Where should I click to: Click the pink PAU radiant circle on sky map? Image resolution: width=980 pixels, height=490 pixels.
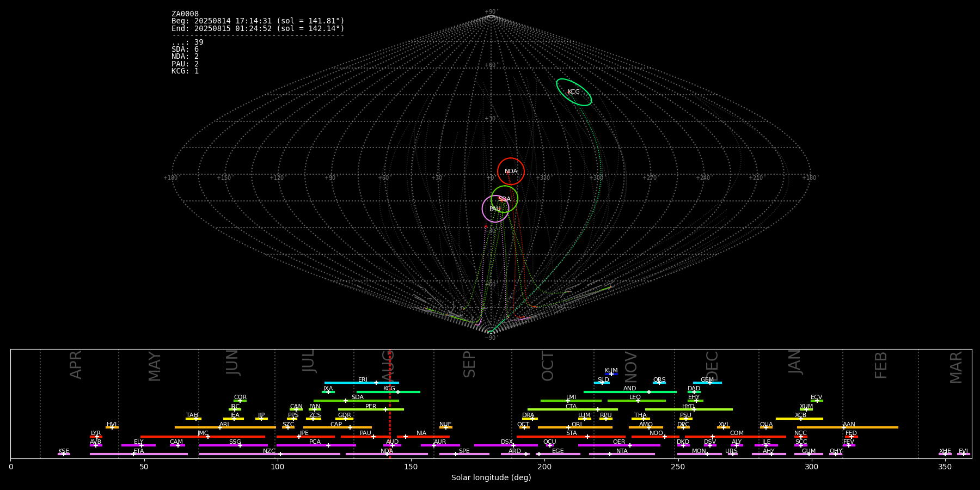(495, 209)
